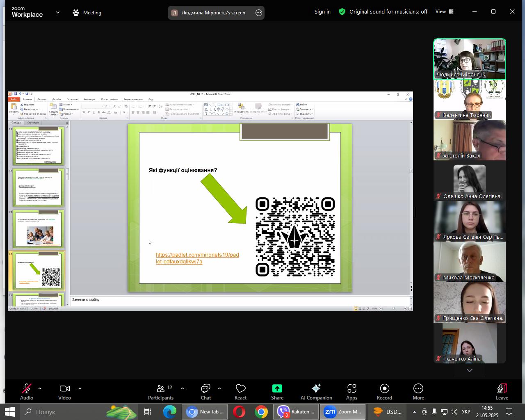This screenshot has width=525, height=420.
Task: Click the New Slide (Создать слайд) icon
Action: click(53, 107)
